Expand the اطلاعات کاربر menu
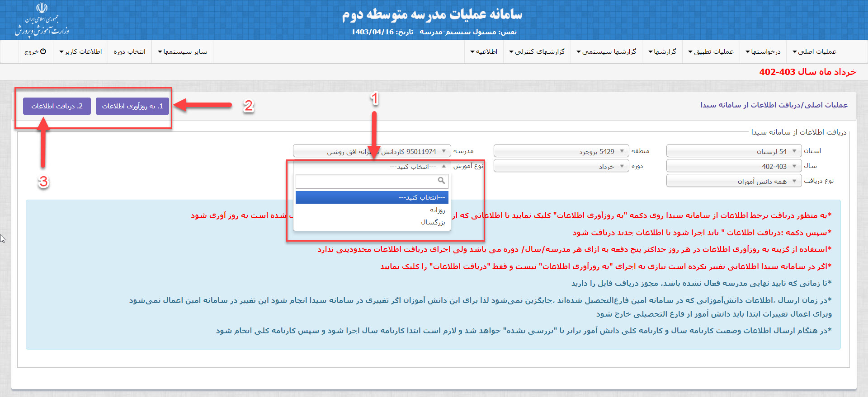Viewport: 868px width, 397px height. tap(80, 51)
